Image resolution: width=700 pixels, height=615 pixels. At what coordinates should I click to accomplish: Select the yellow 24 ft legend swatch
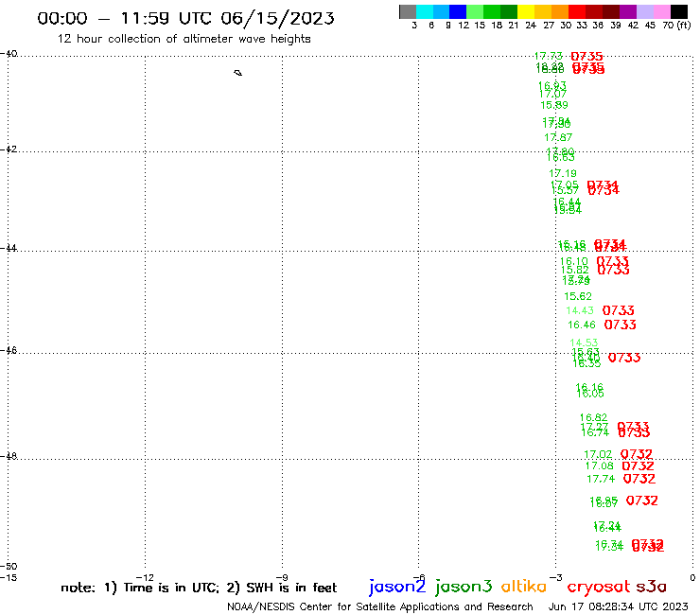click(526, 11)
